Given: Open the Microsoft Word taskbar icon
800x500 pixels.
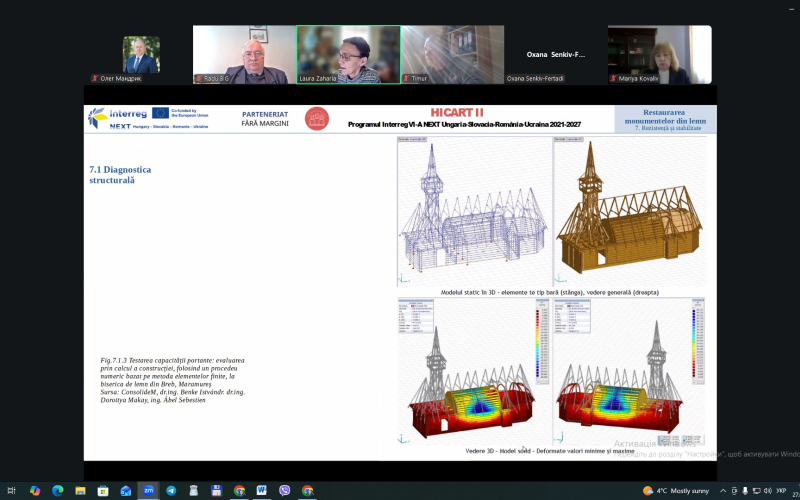Looking at the screenshot, I should point(262,490).
